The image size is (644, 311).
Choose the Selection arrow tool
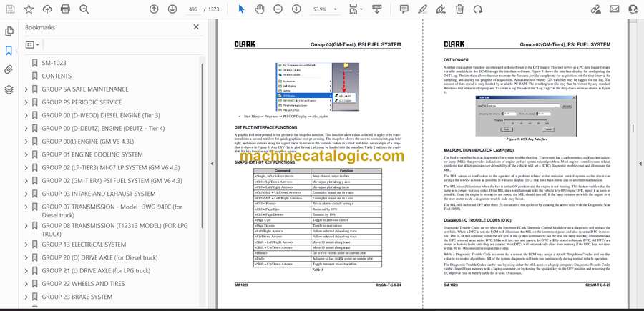click(242, 9)
